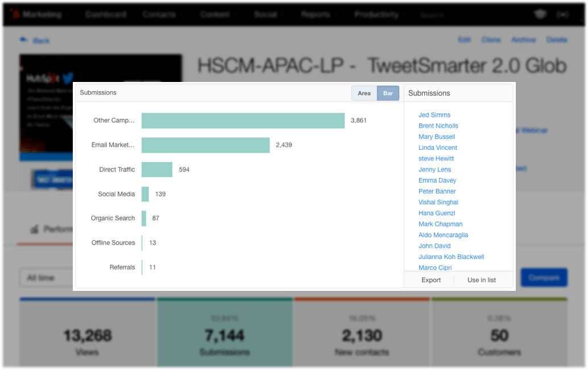Open the Marketing menu in top bar
Viewport: 588px width, 370px height.
coord(42,14)
